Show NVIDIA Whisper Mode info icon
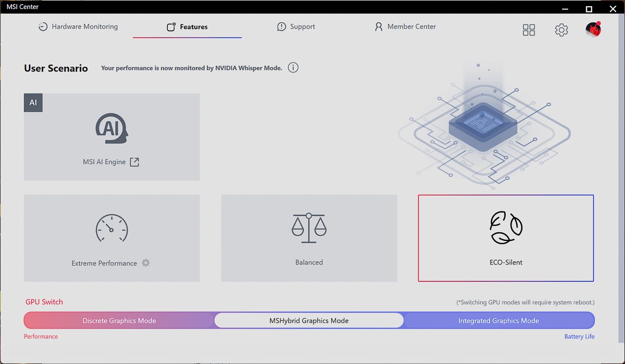This screenshot has width=625, height=364. point(293,68)
